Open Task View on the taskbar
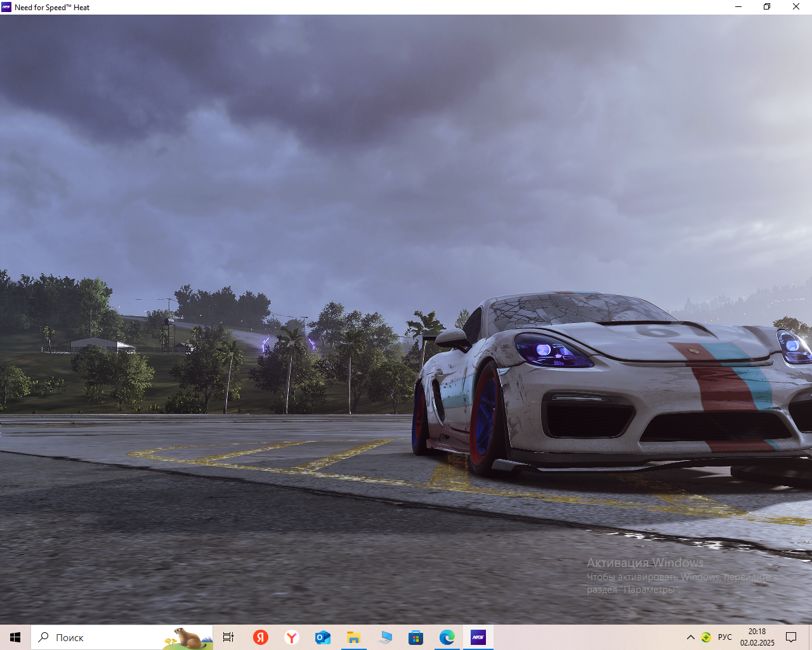812x650 pixels. 228,637
